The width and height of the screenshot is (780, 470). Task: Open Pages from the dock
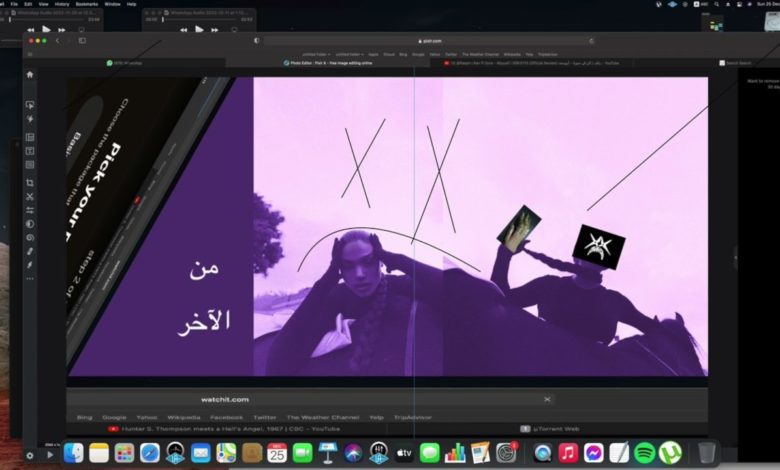click(x=480, y=453)
